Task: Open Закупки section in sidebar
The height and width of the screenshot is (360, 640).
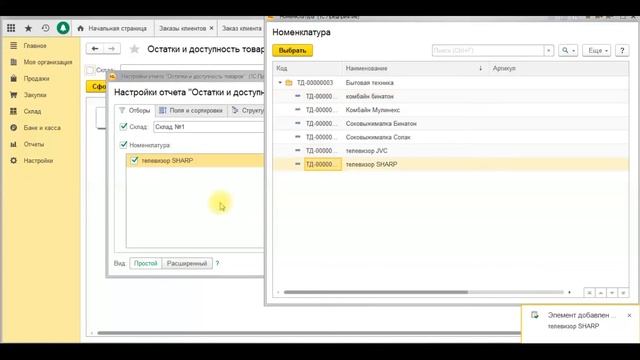Action: 35,95
